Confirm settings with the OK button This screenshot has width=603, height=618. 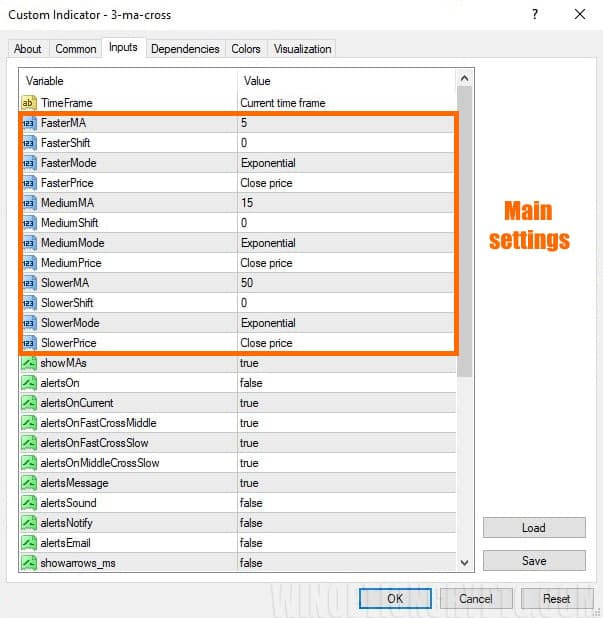395,599
